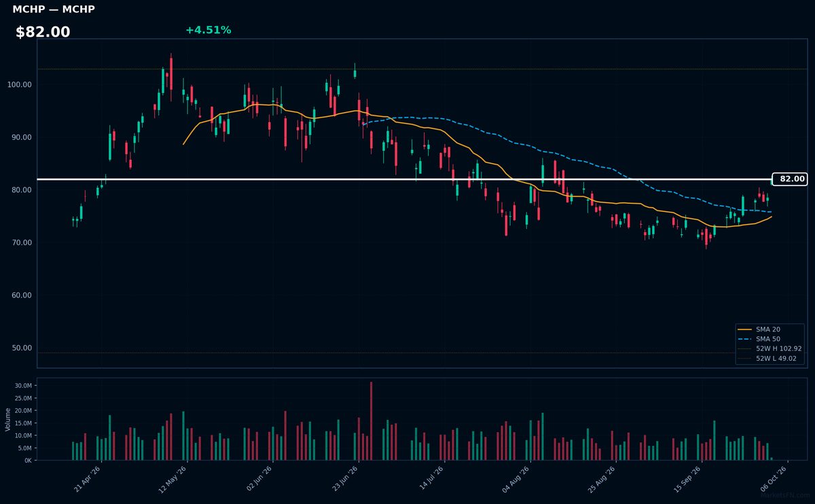
Task: Select SMA 50 legend entry
Action: [x=767, y=339]
